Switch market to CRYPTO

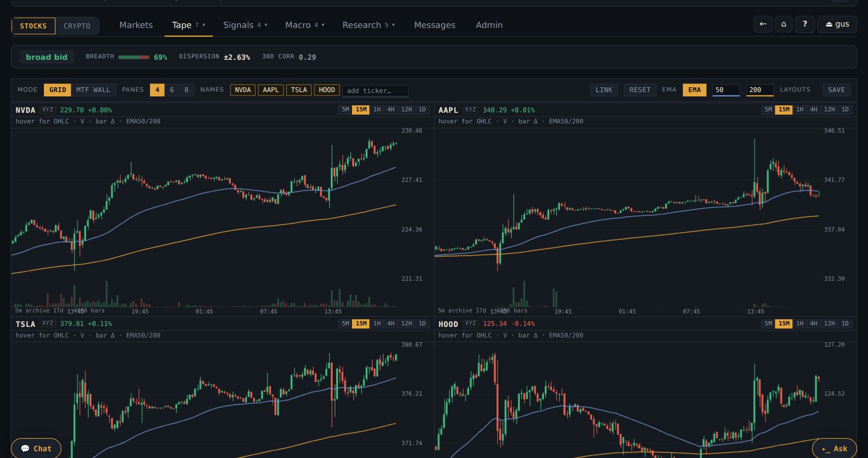click(77, 26)
